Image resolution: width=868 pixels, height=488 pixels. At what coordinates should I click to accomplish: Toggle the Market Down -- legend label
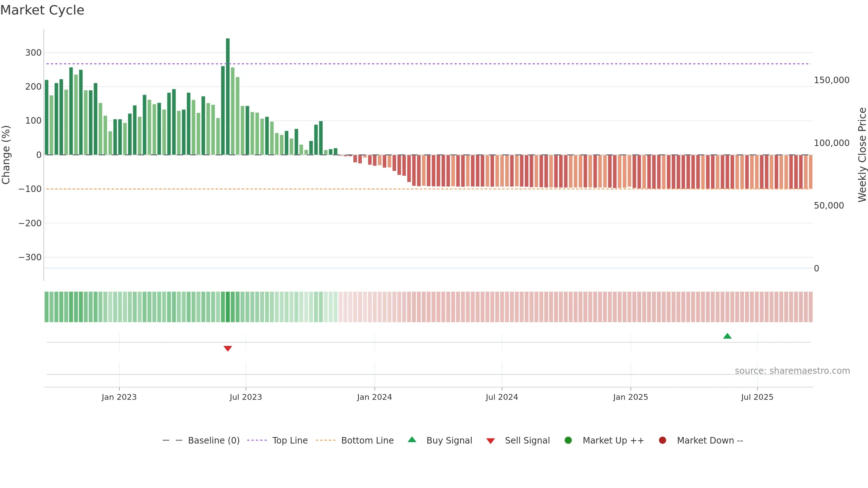coord(710,440)
